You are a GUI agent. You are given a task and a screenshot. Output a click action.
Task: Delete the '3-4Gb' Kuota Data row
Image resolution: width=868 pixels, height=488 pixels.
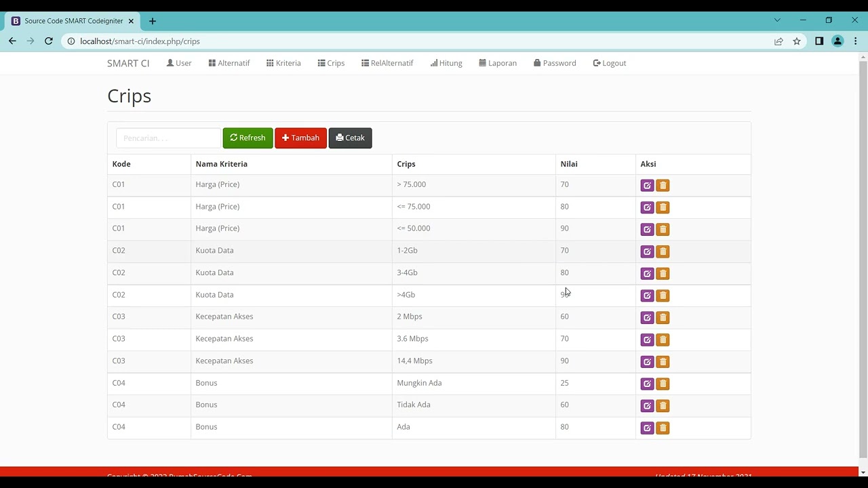663,273
